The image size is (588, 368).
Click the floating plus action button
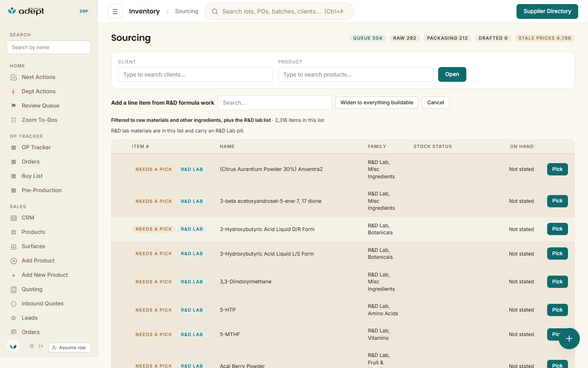tap(569, 339)
